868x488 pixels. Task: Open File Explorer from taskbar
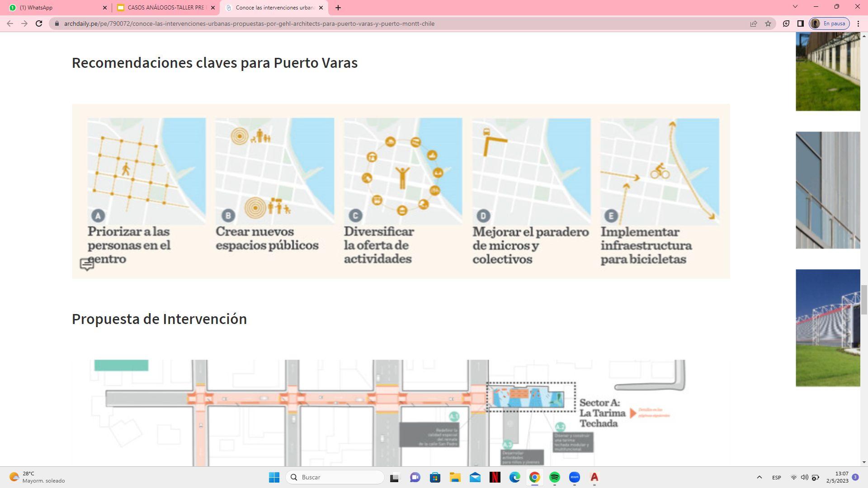(x=455, y=477)
